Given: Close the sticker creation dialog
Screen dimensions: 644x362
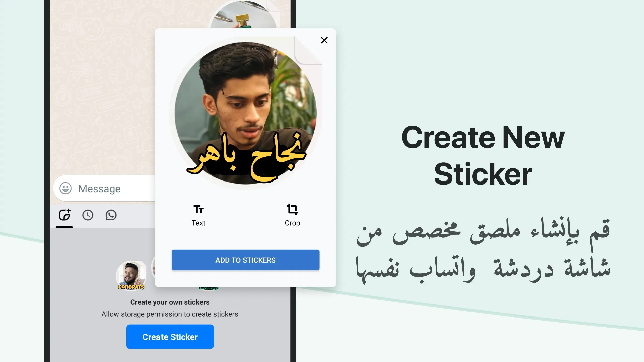Looking at the screenshot, I should coord(324,40).
